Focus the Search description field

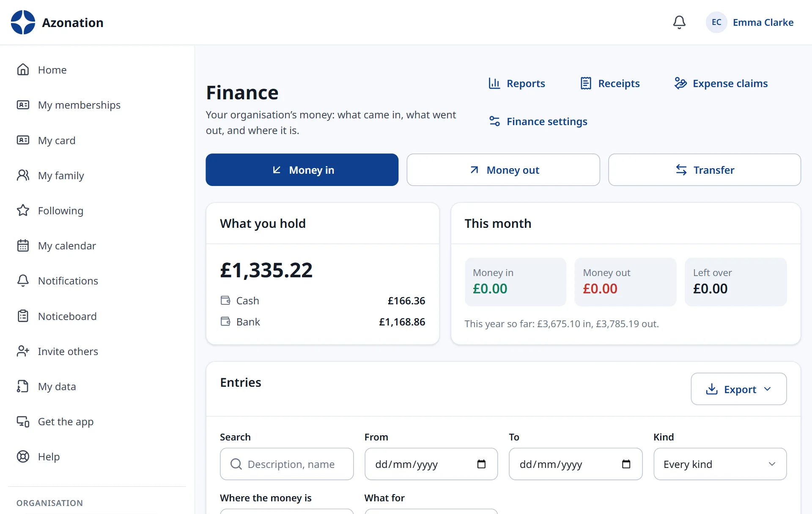[x=287, y=464]
